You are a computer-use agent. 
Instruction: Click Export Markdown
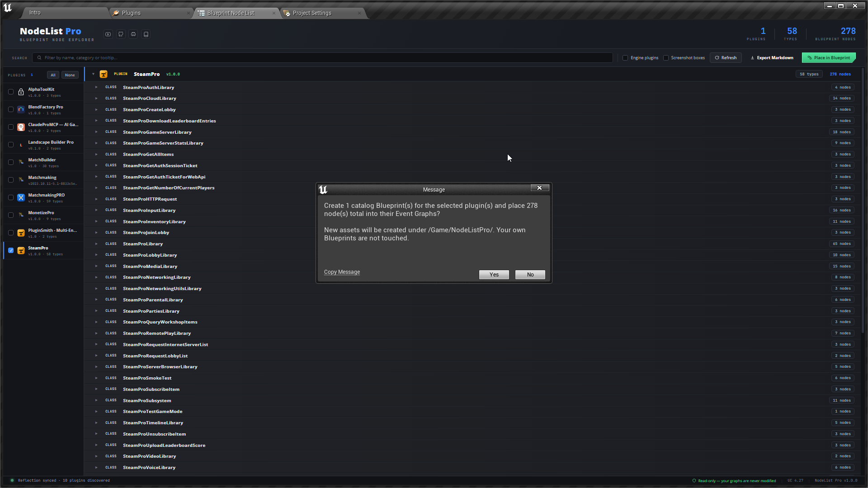coord(772,58)
